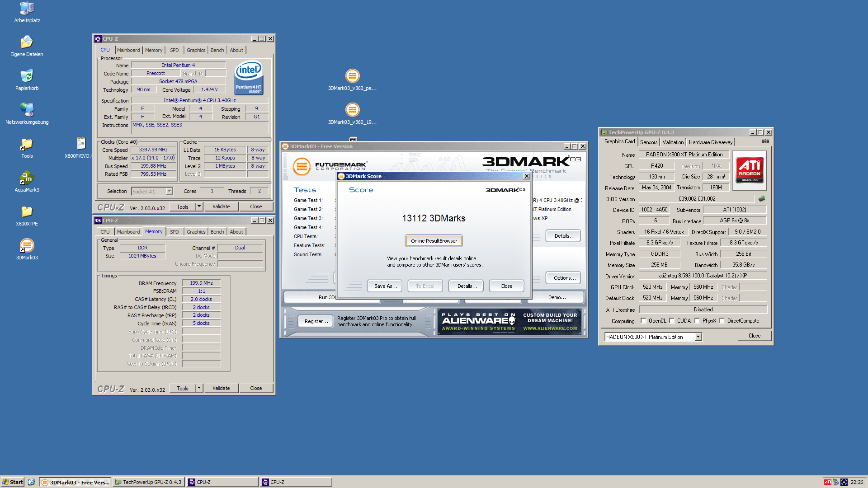Open the AquaMark3 desktop shortcut

[27, 178]
